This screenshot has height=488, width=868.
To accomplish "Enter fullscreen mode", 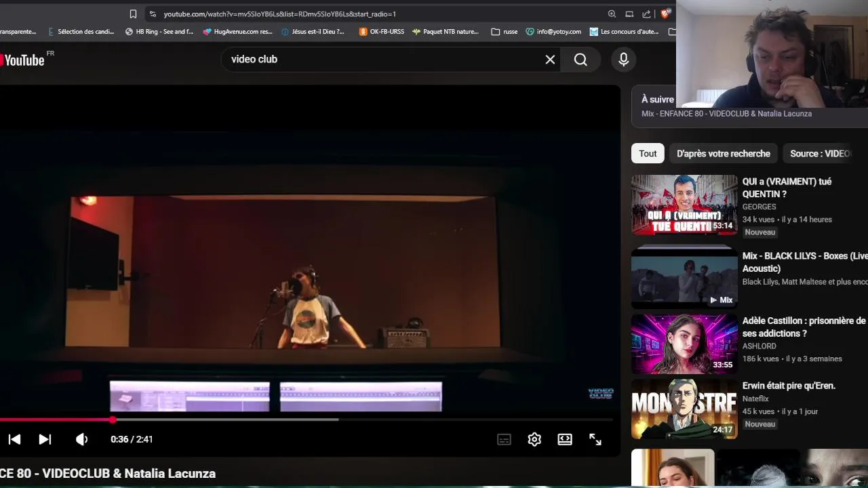I will 595,439.
